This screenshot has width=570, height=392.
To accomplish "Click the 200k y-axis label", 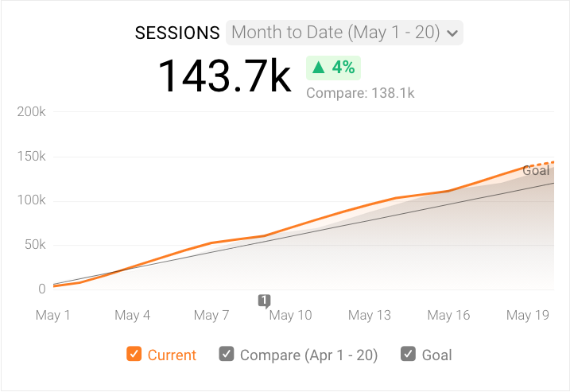I will [32, 111].
